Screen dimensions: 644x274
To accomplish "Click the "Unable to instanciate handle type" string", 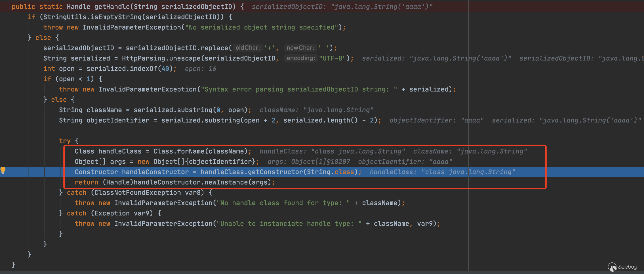I will pyautogui.click(x=289, y=224).
